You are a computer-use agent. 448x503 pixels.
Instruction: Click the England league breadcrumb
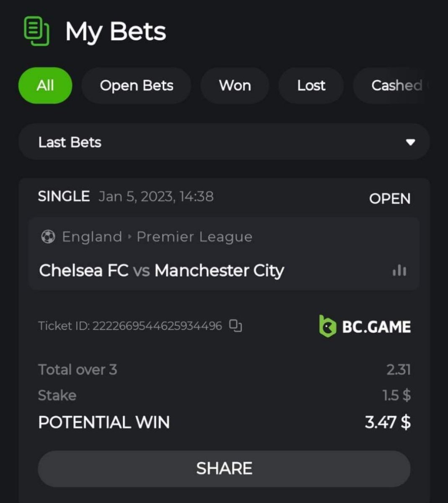pos(92,237)
